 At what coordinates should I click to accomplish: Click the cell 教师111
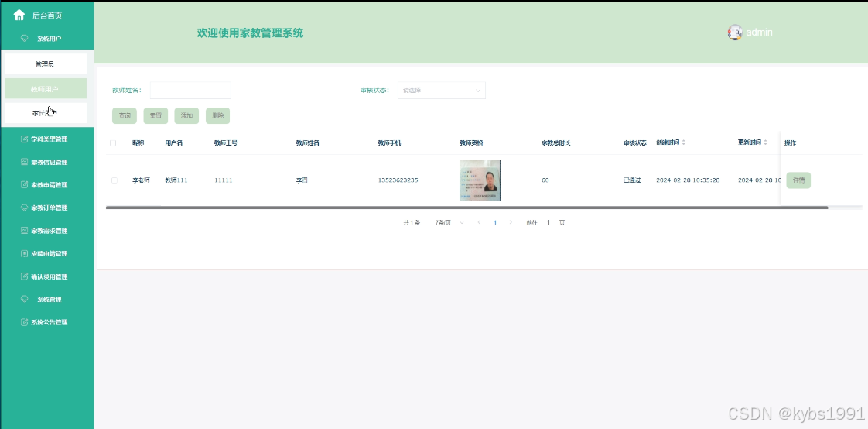(176, 180)
